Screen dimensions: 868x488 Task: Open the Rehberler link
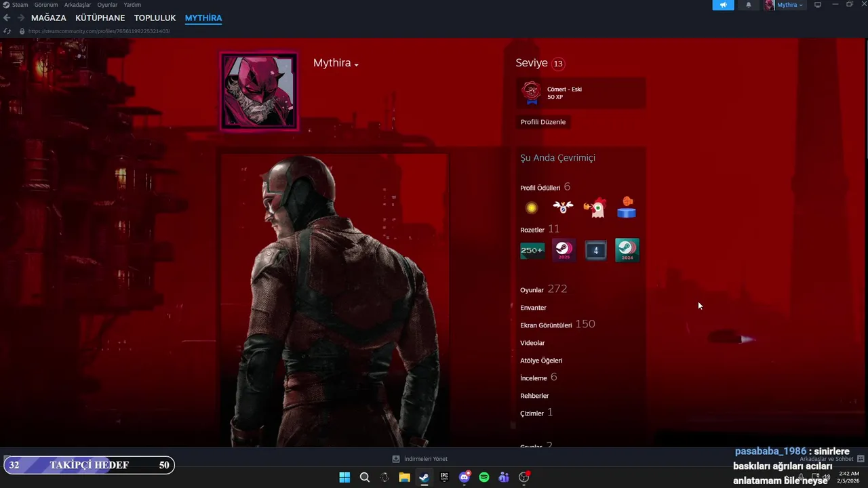pyautogui.click(x=534, y=396)
